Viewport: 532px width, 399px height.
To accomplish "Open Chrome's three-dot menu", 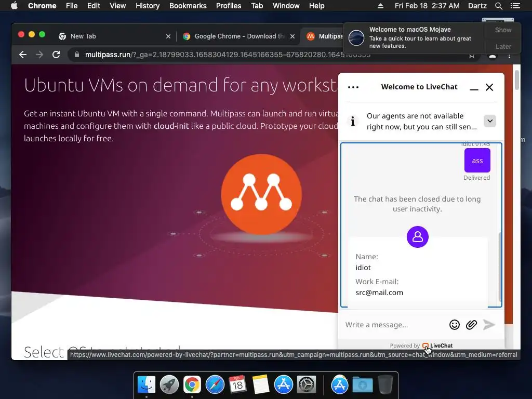I will pyautogui.click(x=509, y=56).
